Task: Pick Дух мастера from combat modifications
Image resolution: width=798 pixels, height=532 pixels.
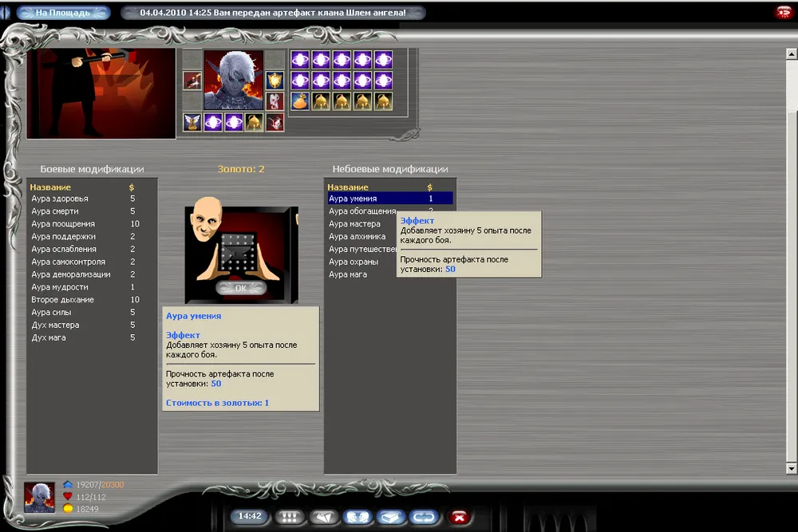Action: [55, 325]
